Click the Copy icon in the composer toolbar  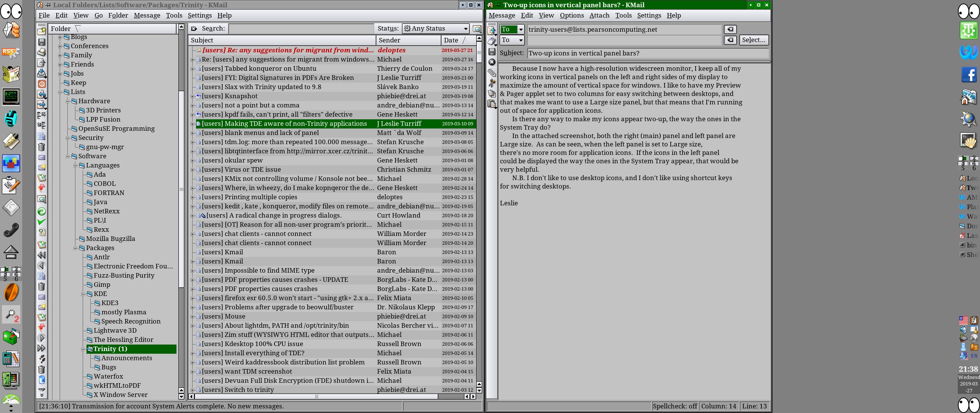492,93
